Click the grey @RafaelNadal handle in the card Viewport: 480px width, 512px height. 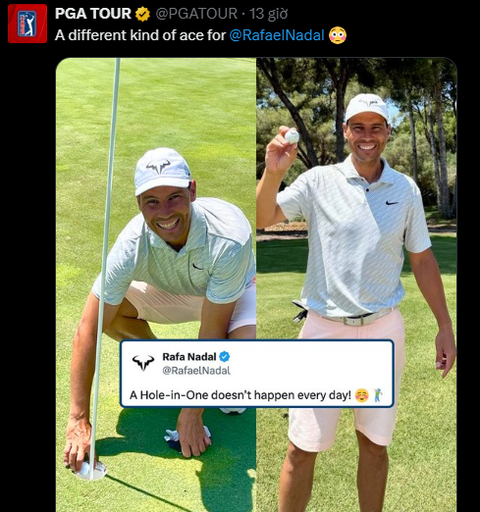(196, 371)
